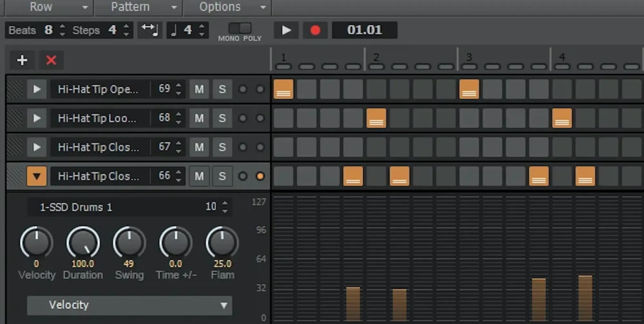Open the Options dropdown menu

pos(227,7)
